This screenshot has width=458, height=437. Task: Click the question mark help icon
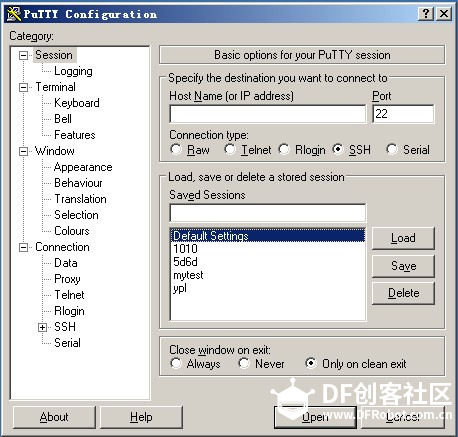[x=426, y=14]
